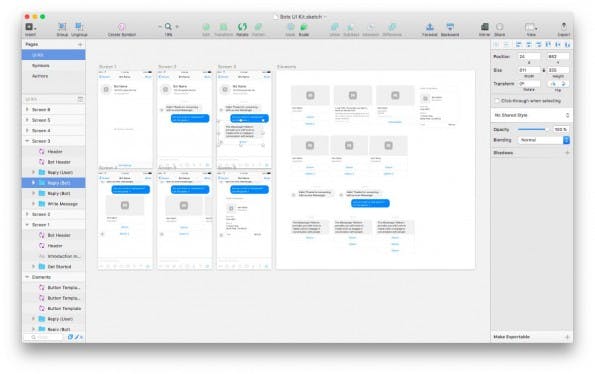Enable Click-through when selecting checkbox
This screenshot has width=595, height=374.
click(x=497, y=101)
